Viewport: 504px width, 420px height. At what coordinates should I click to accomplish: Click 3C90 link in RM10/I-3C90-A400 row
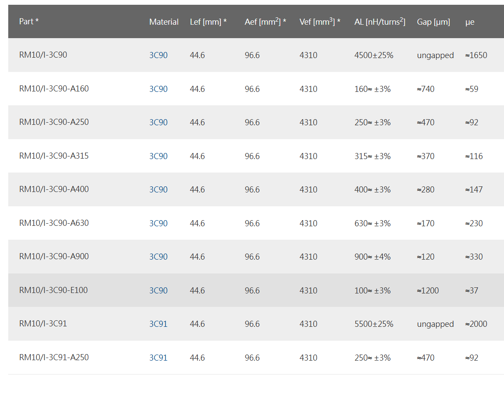(158, 190)
